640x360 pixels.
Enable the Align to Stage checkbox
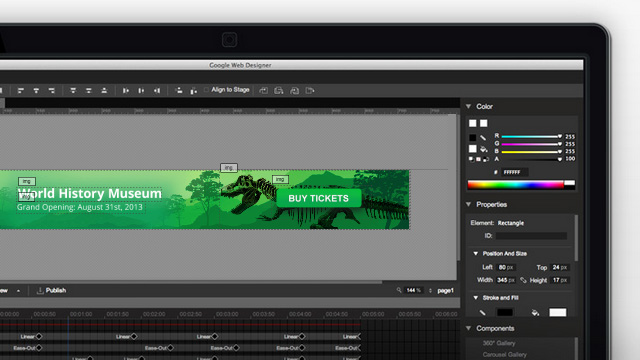(206, 90)
